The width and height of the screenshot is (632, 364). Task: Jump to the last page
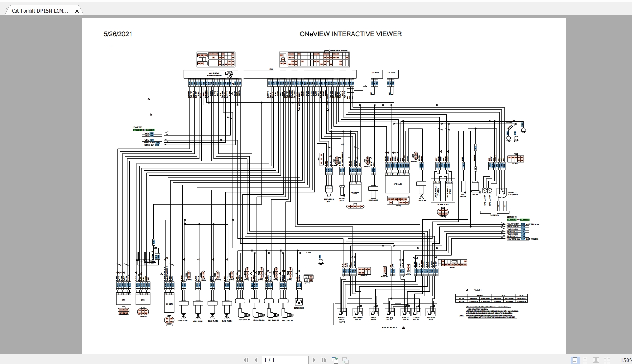[x=324, y=360]
